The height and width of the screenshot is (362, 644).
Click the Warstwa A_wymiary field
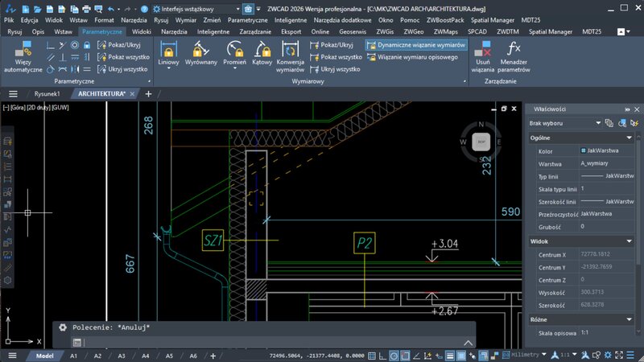tap(607, 163)
